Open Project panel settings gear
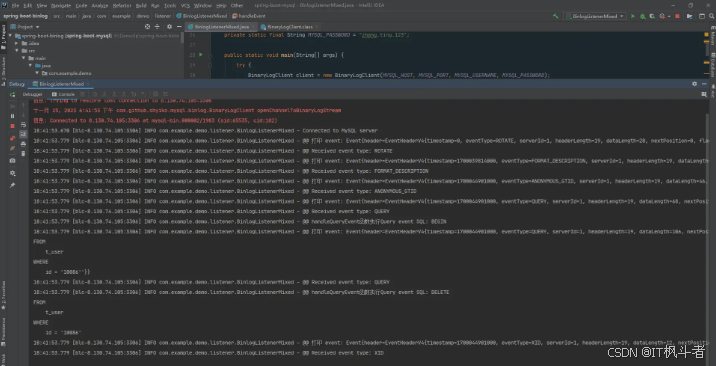716x366 pixels. [169, 27]
